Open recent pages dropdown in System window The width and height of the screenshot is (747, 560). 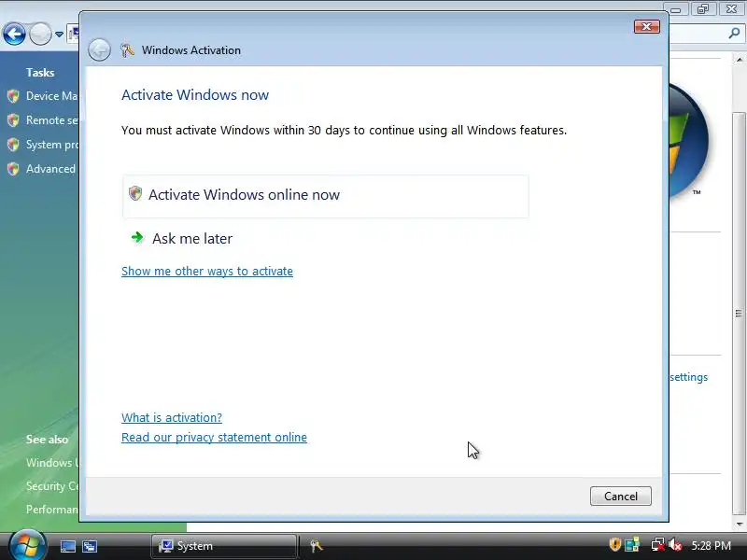[59, 35]
